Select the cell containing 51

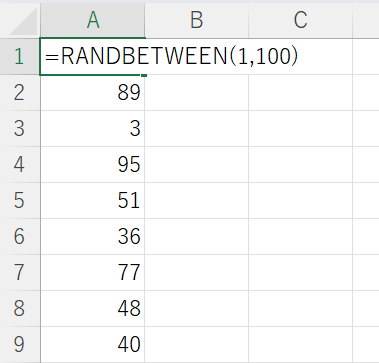point(93,200)
